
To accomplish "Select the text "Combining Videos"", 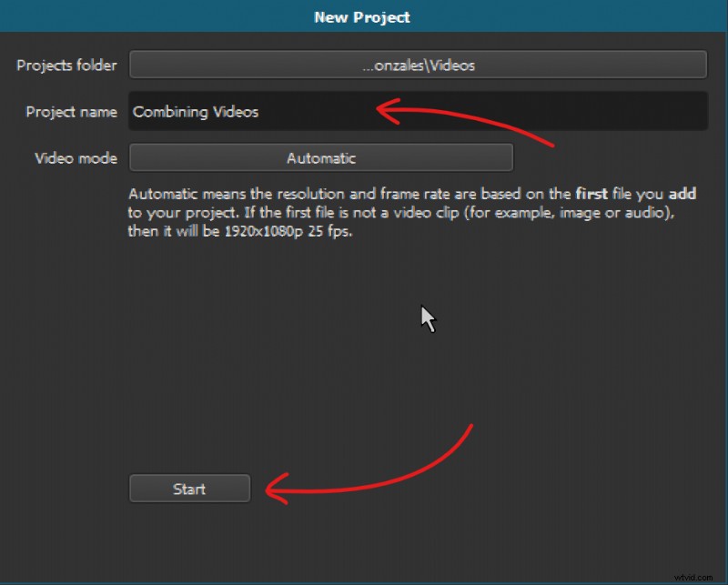I will click(195, 112).
